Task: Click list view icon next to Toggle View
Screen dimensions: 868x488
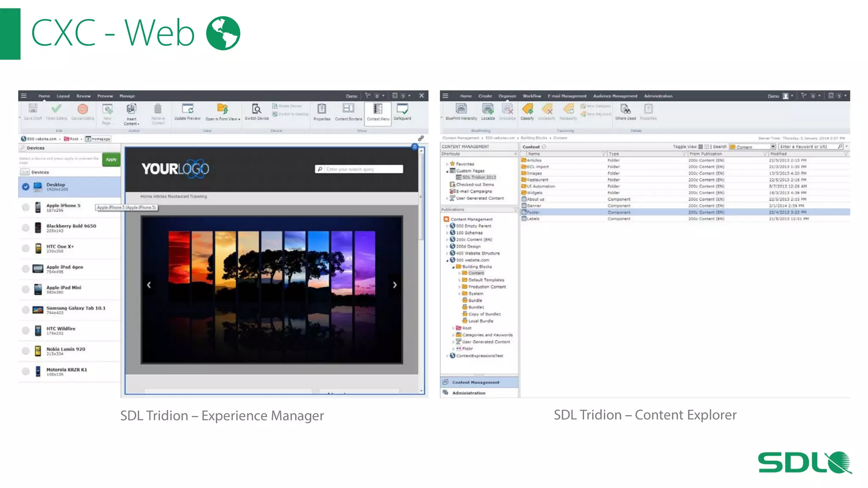Action: coord(701,147)
